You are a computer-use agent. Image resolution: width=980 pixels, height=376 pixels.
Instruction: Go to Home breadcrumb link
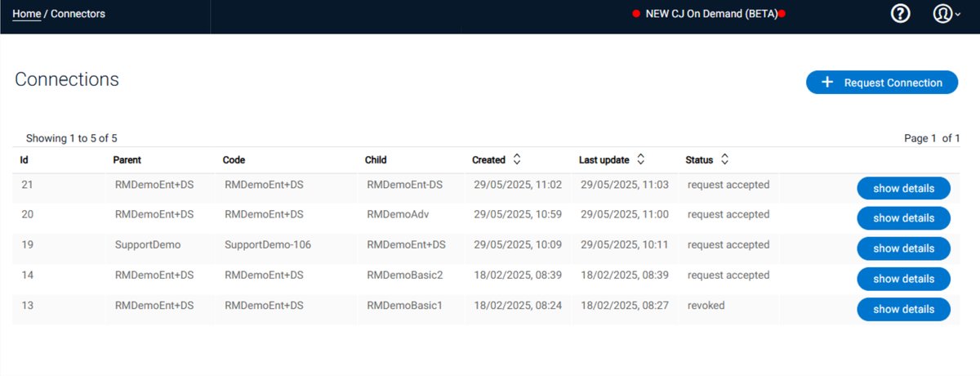click(27, 14)
